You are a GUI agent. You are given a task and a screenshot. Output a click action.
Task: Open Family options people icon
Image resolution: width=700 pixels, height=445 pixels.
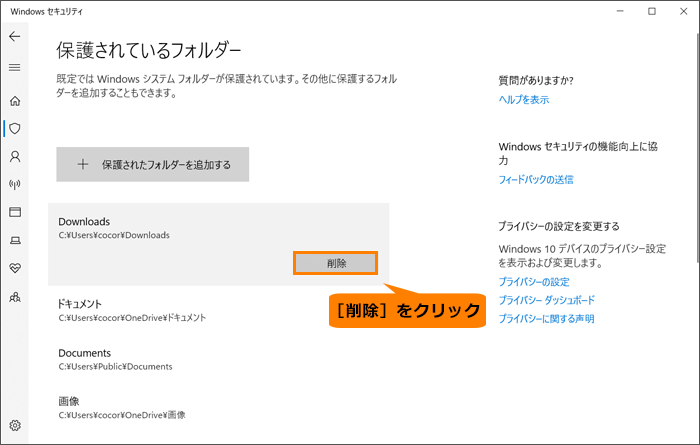pos(15,297)
